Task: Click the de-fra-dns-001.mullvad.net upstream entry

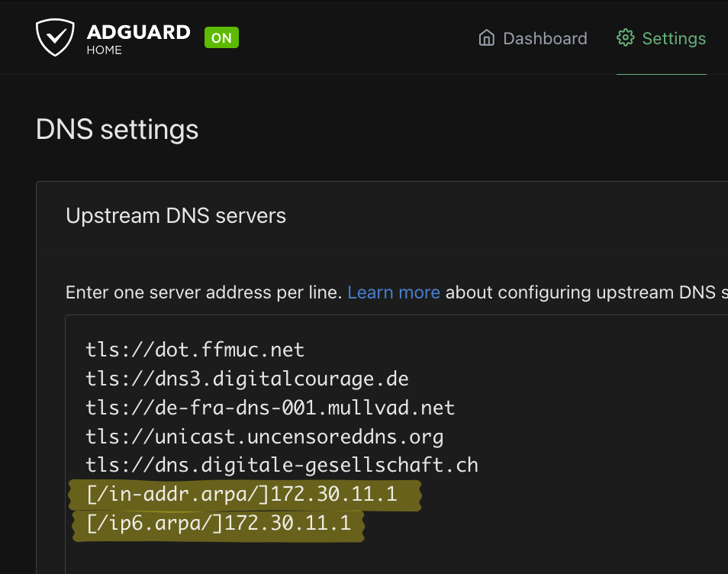Action: (270, 408)
